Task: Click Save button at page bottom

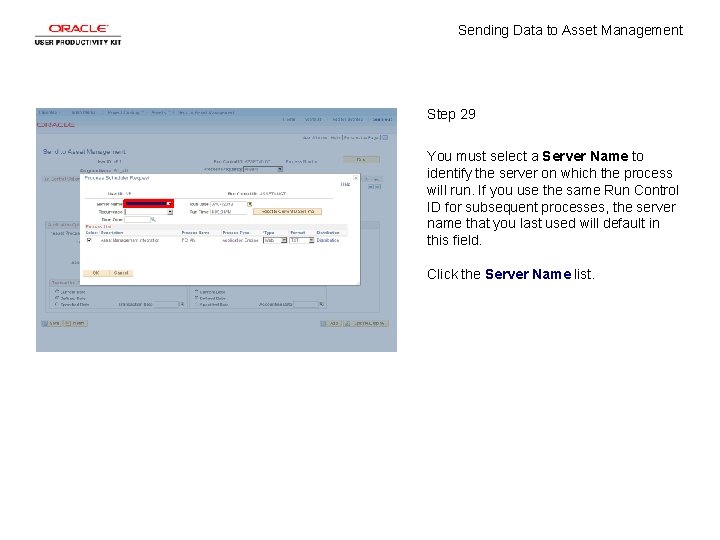Action: [51, 323]
